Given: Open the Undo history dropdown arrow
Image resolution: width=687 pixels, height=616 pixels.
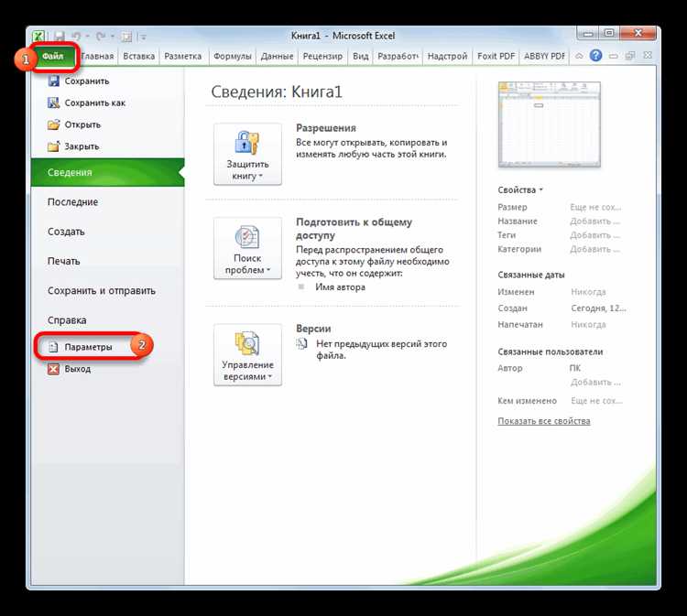Looking at the screenshot, I should (88, 37).
